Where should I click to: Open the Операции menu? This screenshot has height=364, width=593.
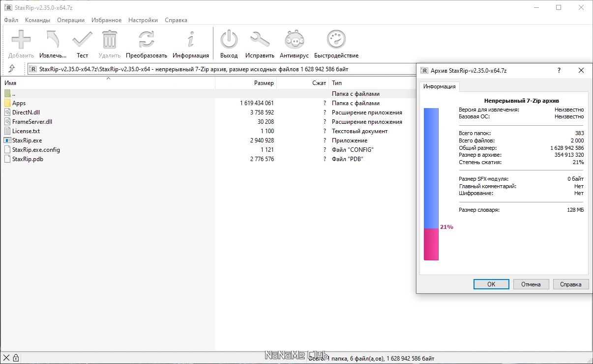pos(70,20)
